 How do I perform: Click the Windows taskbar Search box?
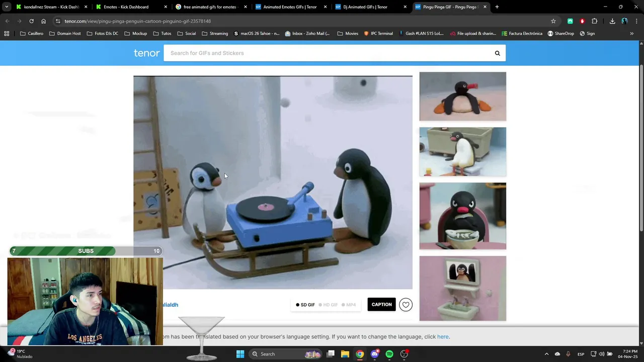tap(285, 354)
